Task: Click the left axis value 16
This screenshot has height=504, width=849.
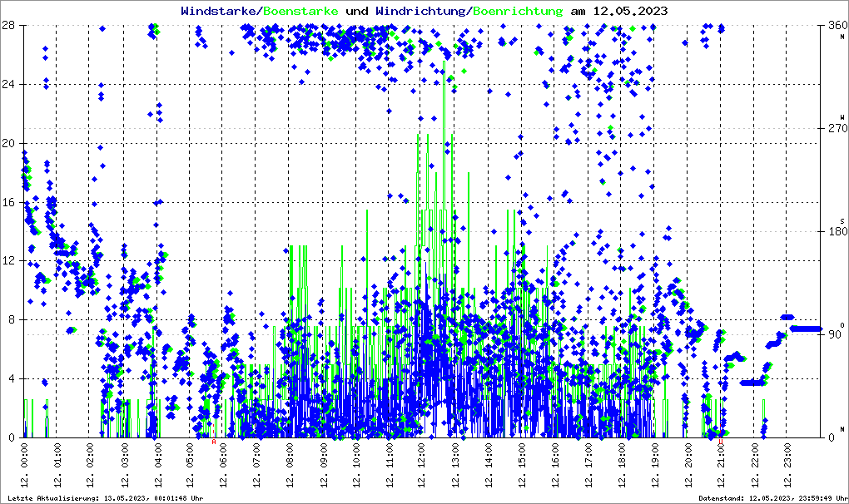Action: (x=7, y=202)
